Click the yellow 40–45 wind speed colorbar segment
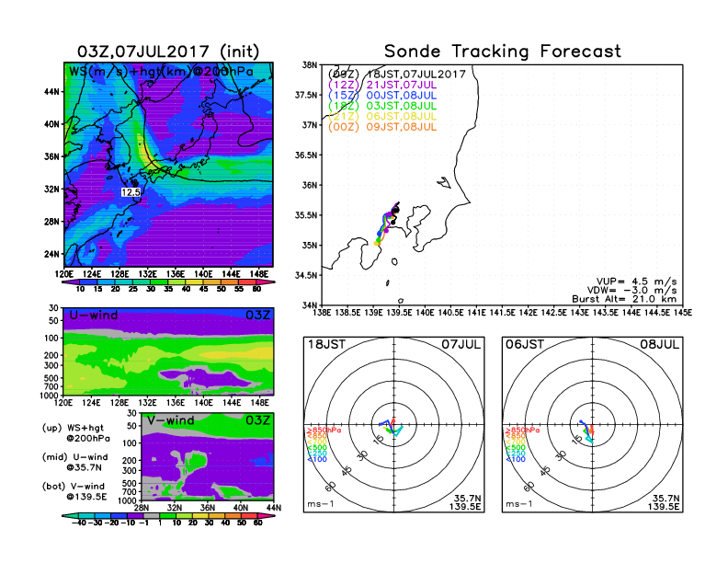Screen dimensions: 728x563 [195, 282]
